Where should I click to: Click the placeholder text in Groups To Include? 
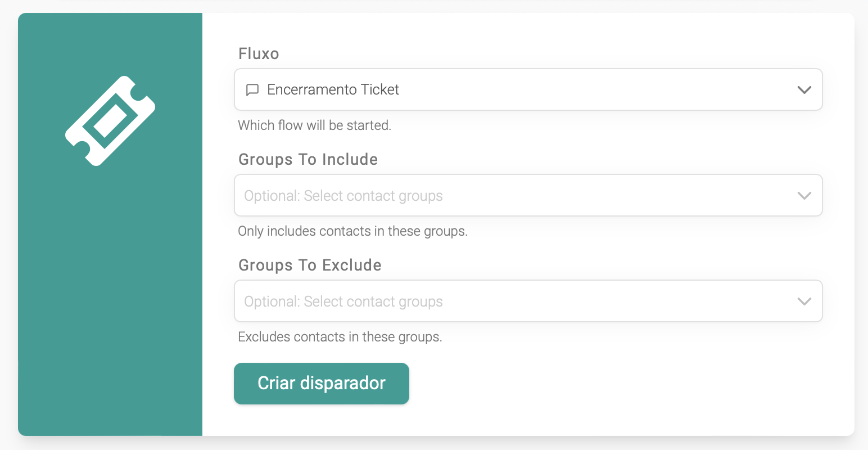pos(343,196)
